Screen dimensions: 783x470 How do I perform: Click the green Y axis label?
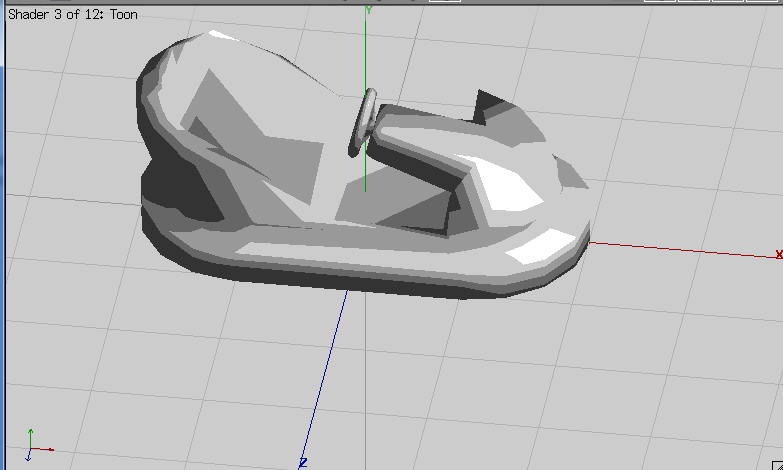(x=368, y=9)
